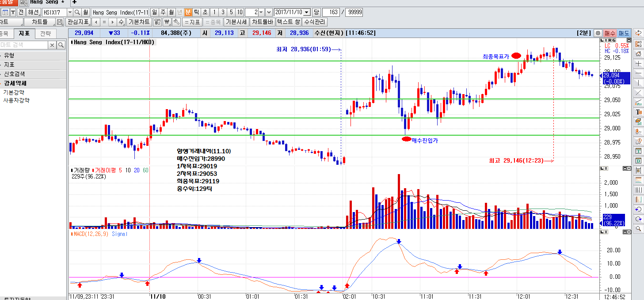Click the swap arrows icon atop right toolbar

point(638,33)
